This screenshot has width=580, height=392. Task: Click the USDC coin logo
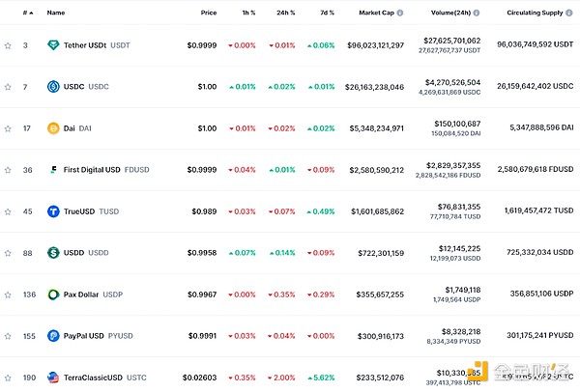(53, 87)
